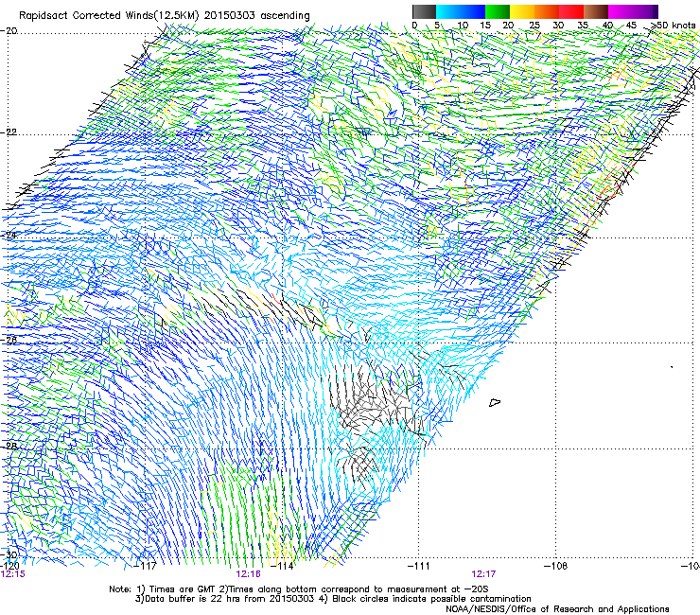The height and width of the screenshot is (615, 700).
Task: Click the '>50 knots' legend label
Action: click(673, 25)
